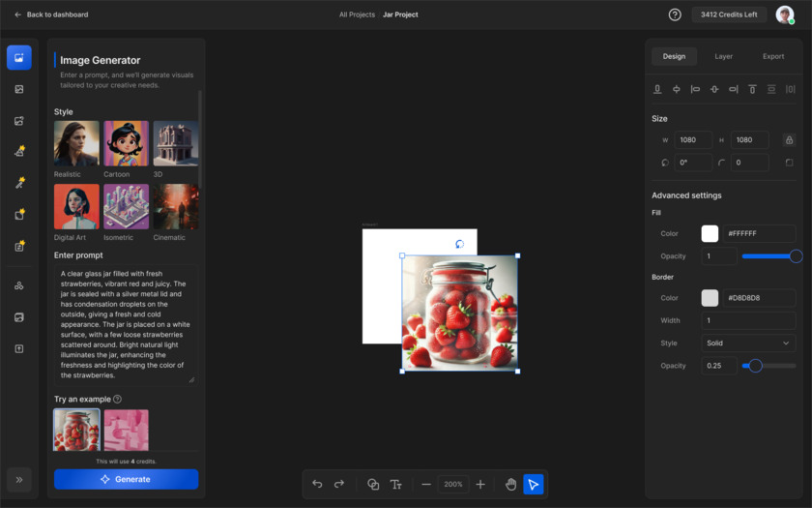This screenshot has height=508, width=812.
Task: Select the shapes tool in bottom toolbar
Action: click(373, 484)
